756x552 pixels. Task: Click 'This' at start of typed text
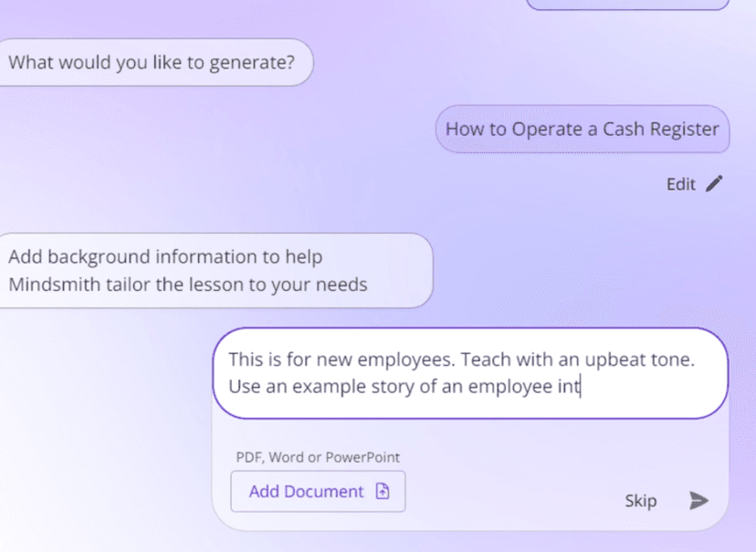click(x=246, y=360)
